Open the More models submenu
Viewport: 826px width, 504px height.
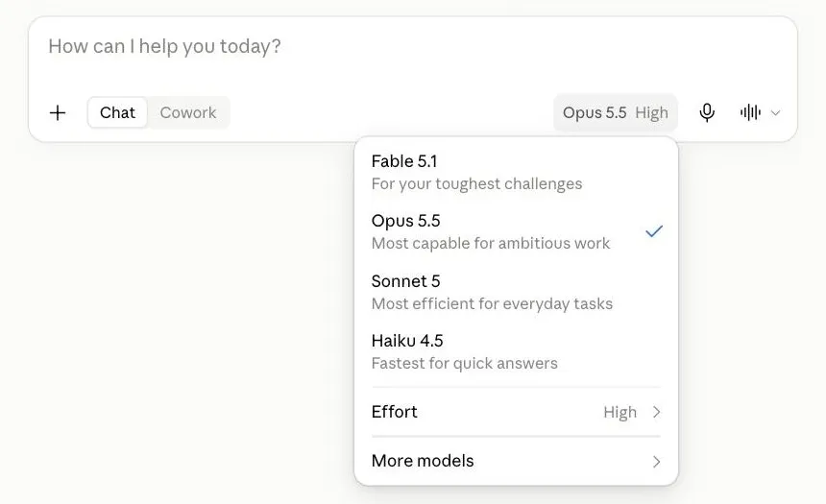pyautogui.click(x=517, y=462)
